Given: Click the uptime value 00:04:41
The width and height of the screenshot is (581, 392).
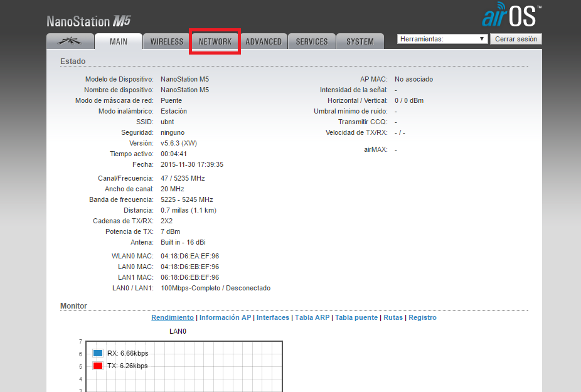Looking at the screenshot, I should pos(174,154).
